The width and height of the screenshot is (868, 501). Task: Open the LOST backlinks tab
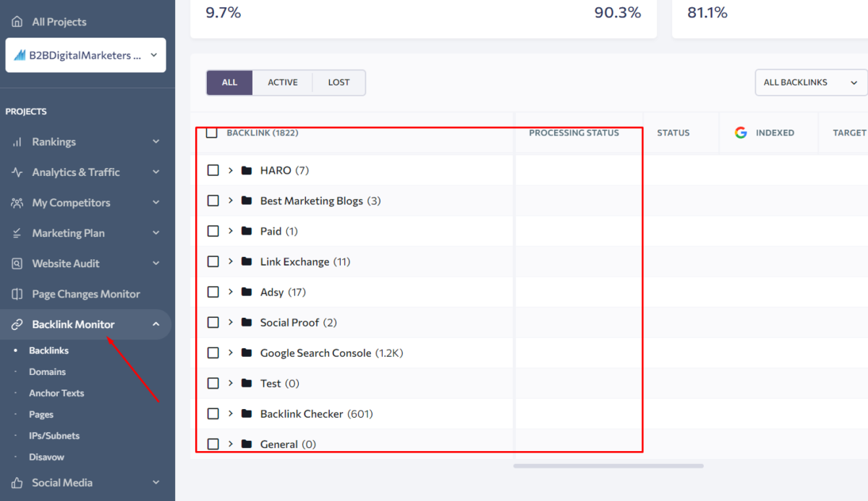point(339,82)
